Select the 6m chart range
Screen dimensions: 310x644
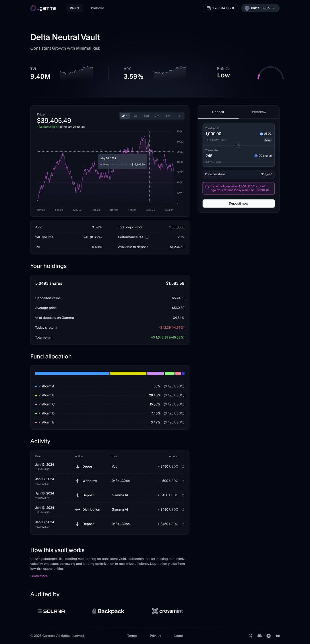tap(168, 116)
